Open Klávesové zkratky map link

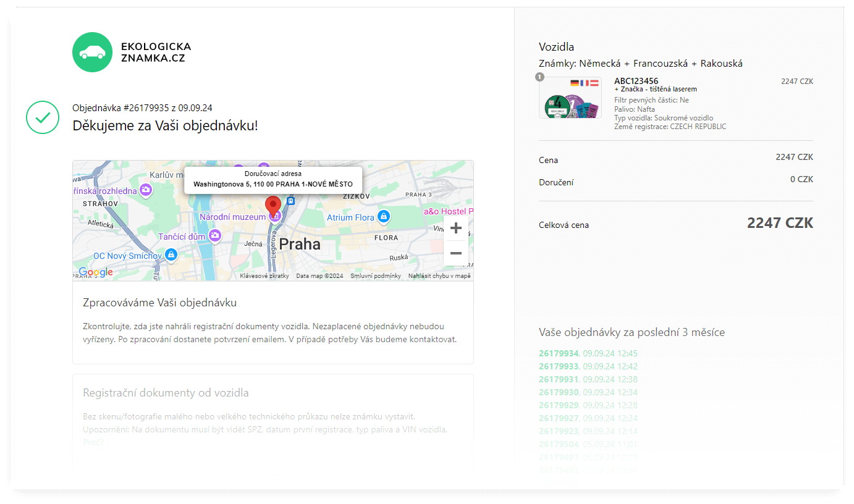click(264, 276)
